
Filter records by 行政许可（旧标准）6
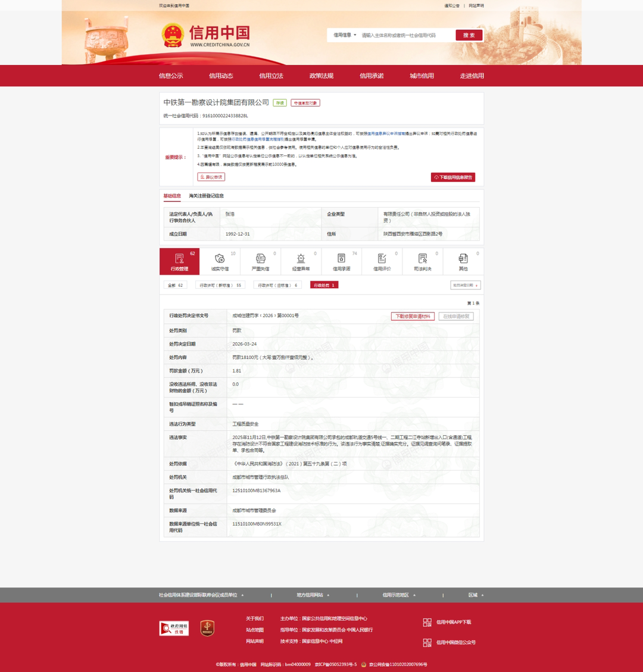[x=277, y=285]
